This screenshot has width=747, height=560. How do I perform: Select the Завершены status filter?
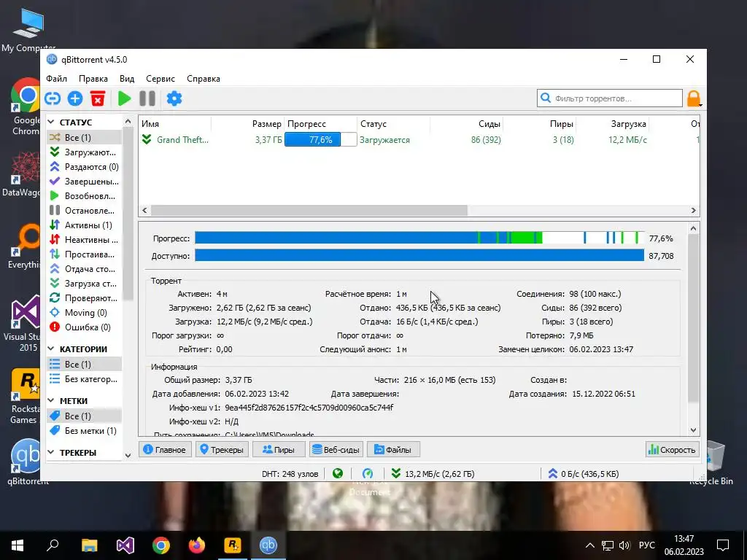pyautogui.click(x=85, y=181)
